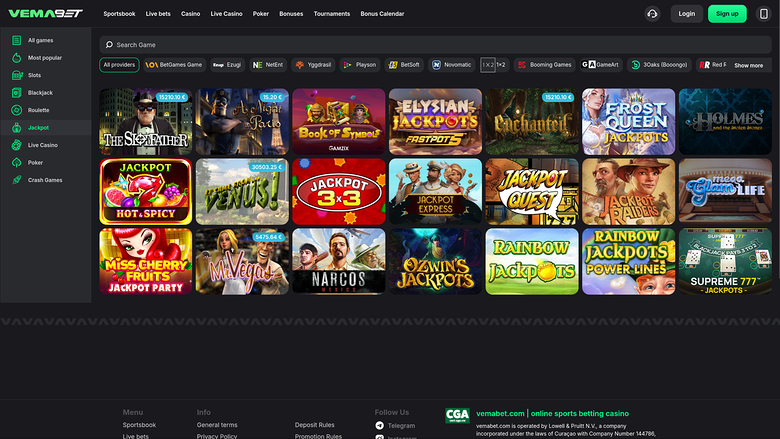Open Enchanted game thumbnail

coord(532,122)
